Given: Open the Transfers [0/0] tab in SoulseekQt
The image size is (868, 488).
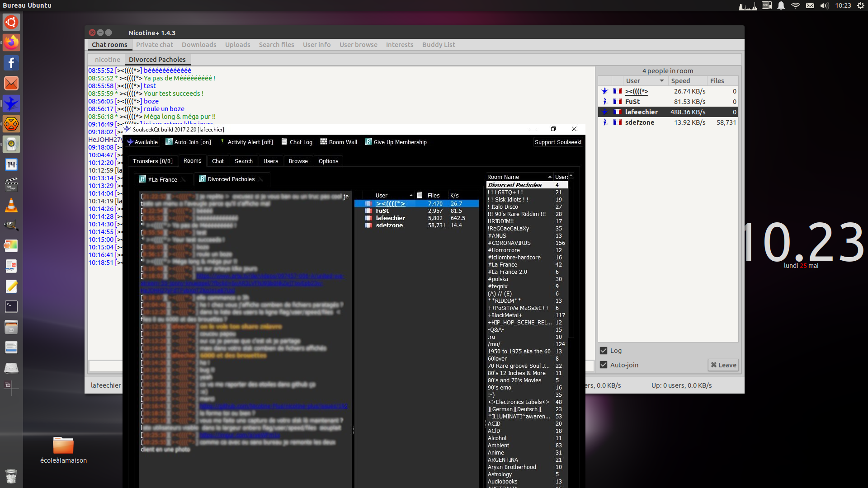Looking at the screenshot, I should [152, 161].
